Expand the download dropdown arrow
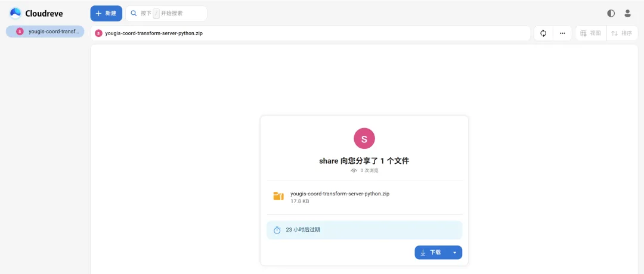Image resolution: width=644 pixels, height=274 pixels. (x=454, y=253)
